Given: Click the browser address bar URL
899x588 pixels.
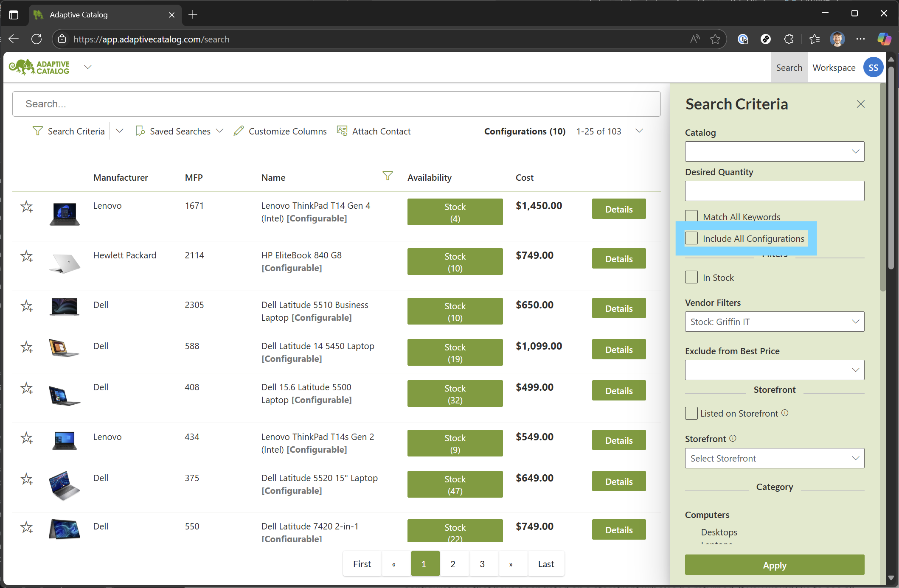Looking at the screenshot, I should (151, 39).
